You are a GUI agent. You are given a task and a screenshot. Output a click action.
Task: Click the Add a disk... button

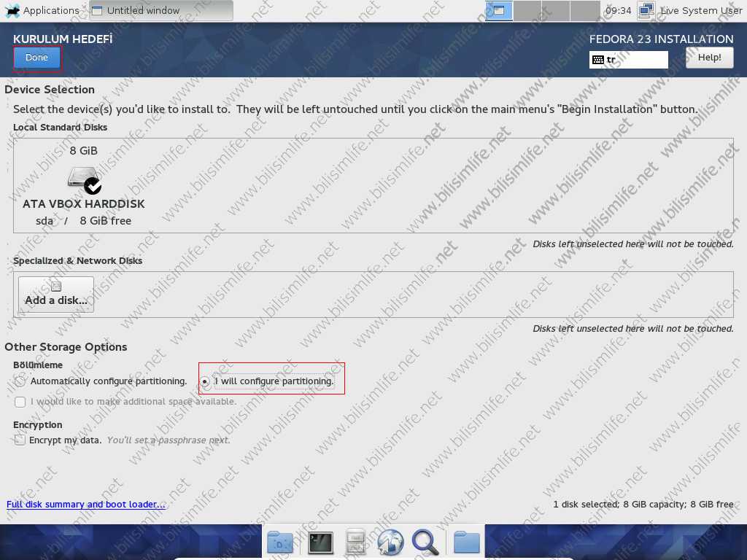click(x=56, y=295)
